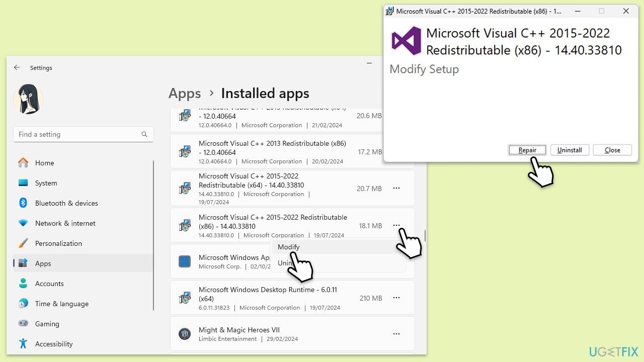Viewport: 644px width, 362px height.
Task: Open Accounts settings
Action: click(84, 284)
